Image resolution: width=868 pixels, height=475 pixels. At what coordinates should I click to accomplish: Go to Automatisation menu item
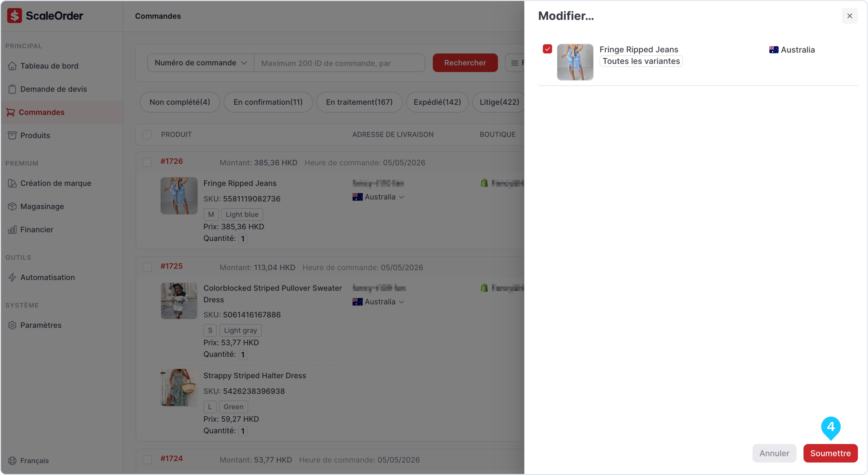coord(62,277)
